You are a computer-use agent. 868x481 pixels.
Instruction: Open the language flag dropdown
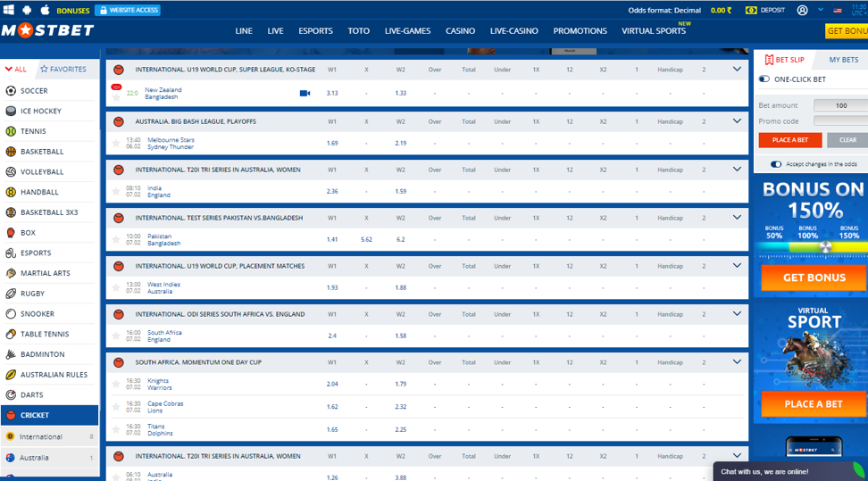pyautogui.click(x=838, y=11)
